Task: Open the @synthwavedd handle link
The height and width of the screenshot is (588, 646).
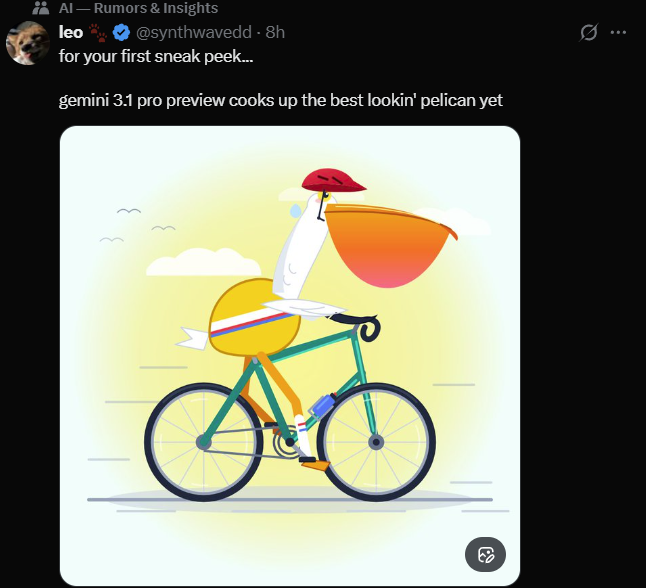Action: [193, 32]
